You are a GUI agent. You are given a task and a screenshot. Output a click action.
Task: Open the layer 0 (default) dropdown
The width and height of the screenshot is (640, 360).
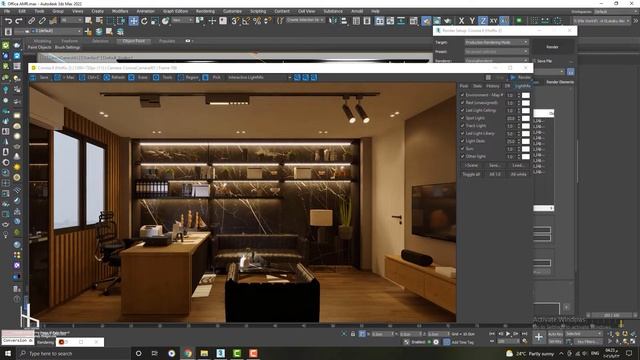click(x=48, y=31)
